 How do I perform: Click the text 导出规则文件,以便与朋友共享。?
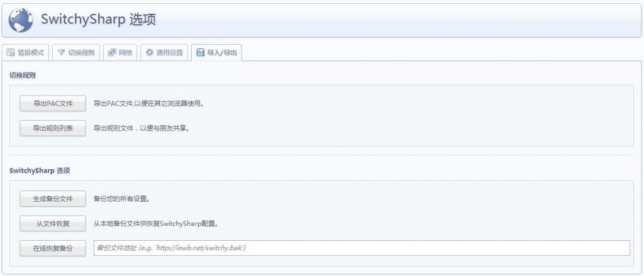click(x=142, y=128)
